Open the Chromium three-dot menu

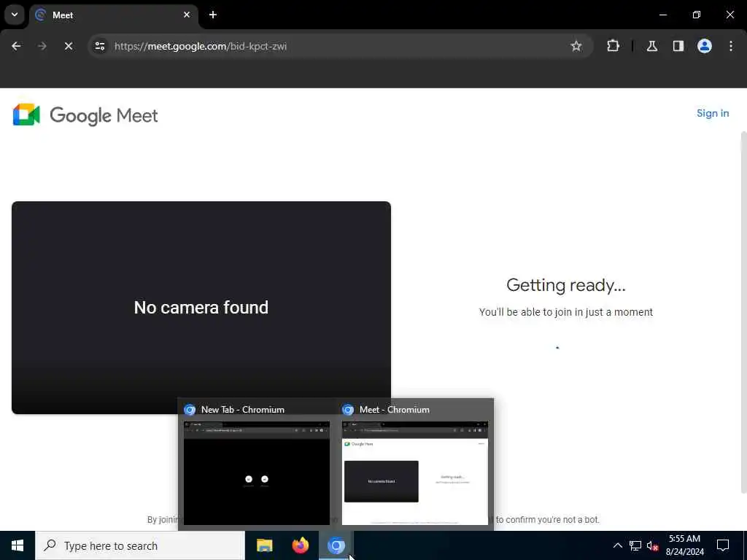731,46
